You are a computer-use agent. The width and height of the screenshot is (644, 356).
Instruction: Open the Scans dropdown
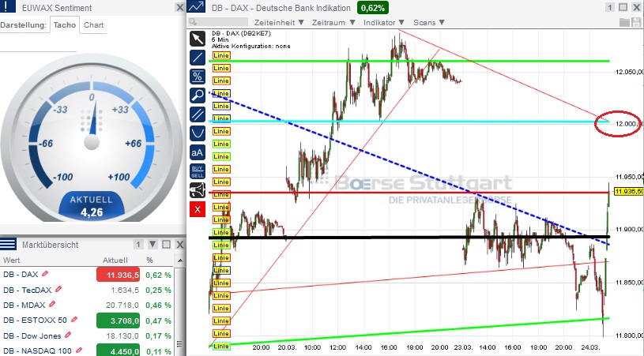[429, 23]
